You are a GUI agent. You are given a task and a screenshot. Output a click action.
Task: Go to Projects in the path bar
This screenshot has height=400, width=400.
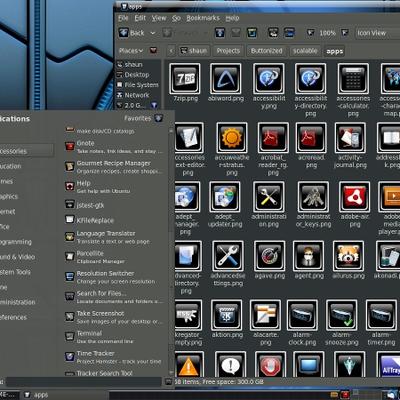228,51
